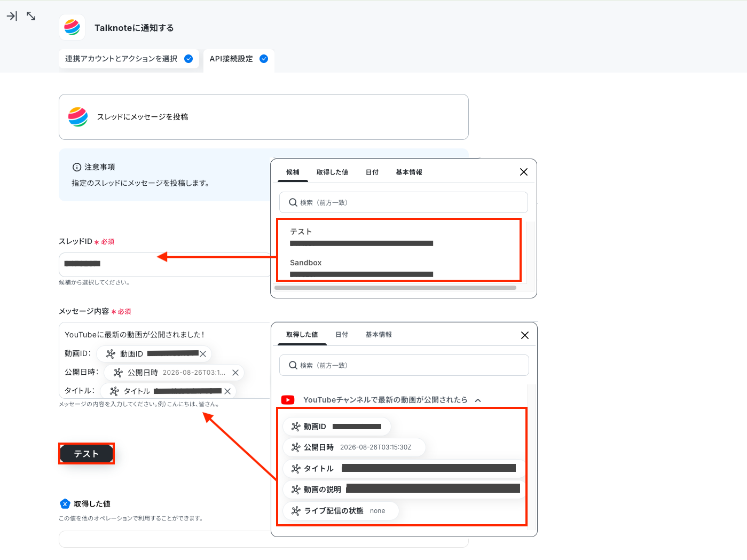Viewport: 747px width, 560px height.
Task: Click the テスト button
Action: coord(87,454)
